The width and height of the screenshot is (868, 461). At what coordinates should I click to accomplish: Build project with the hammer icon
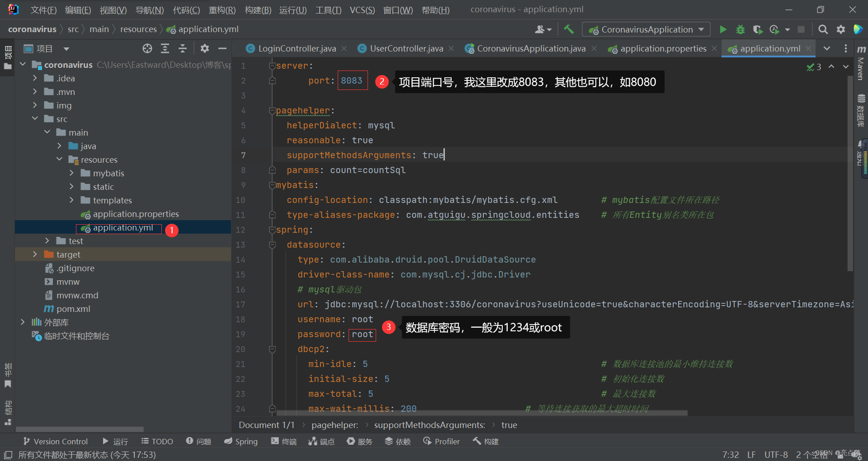(x=569, y=29)
